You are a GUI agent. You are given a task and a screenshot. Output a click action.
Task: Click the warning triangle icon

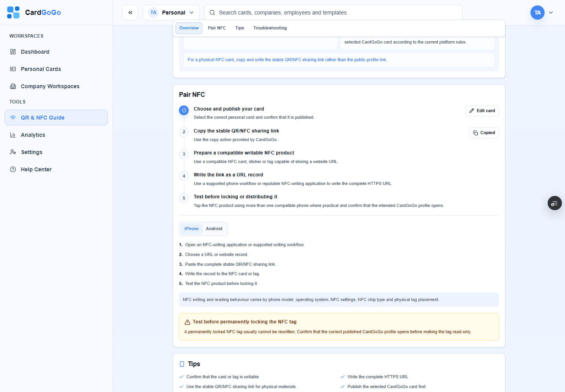coord(188,322)
